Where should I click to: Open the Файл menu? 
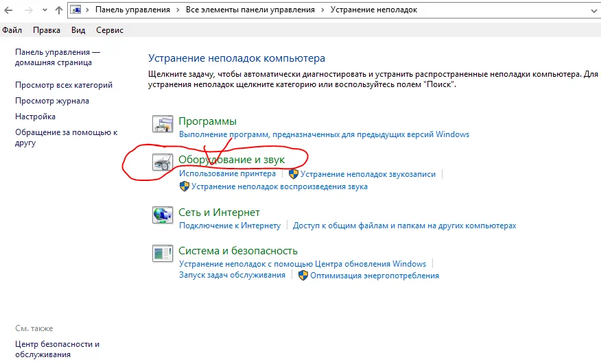(12, 30)
